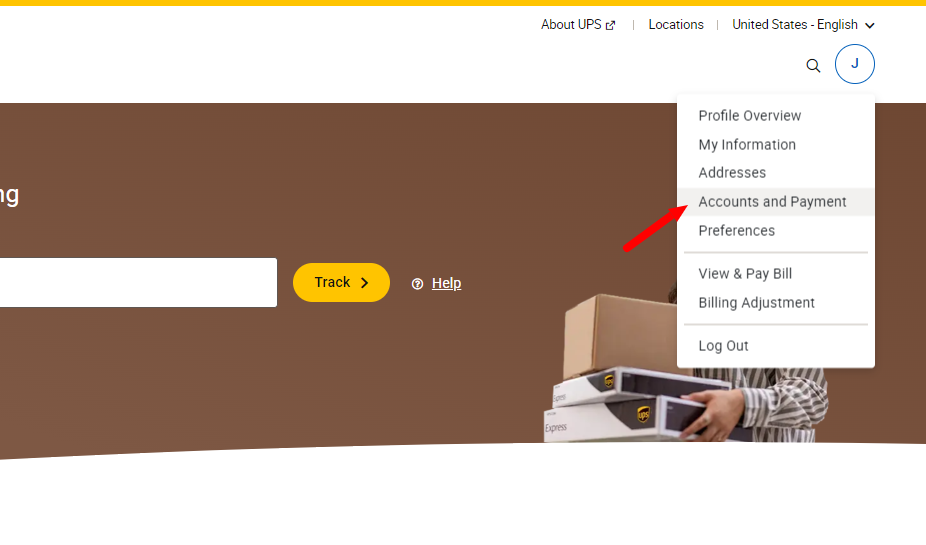Open Billing Adjustment option
Image resolution: width=926 pixels, height=545 pixels.
(757, 303)
